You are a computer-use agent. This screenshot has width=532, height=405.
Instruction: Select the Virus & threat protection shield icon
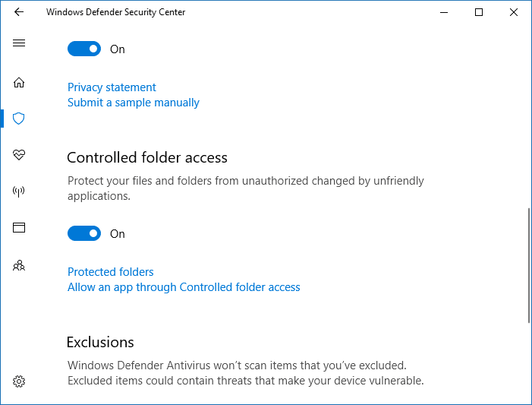(x=19, y=119)
